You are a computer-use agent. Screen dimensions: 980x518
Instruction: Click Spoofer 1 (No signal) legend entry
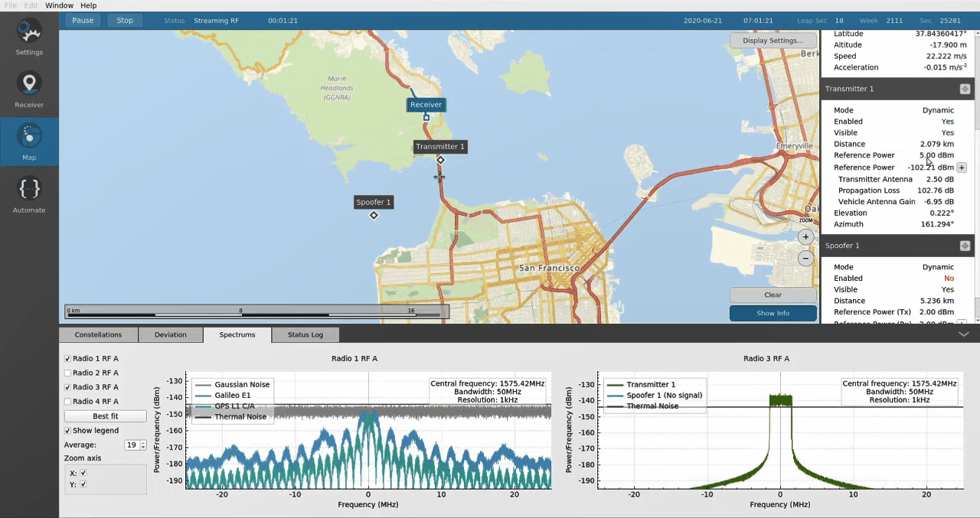pyautogui.click(x=654, y=396)
